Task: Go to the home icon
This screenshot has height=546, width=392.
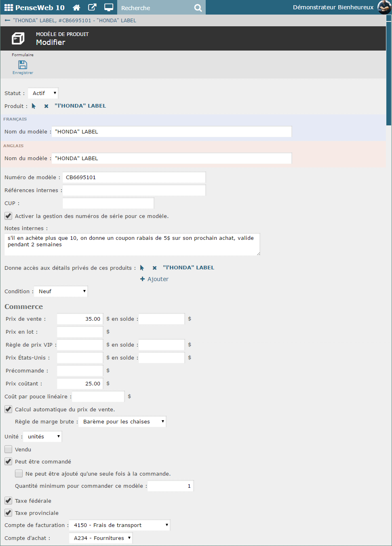Action: click(x=76, y=8)
